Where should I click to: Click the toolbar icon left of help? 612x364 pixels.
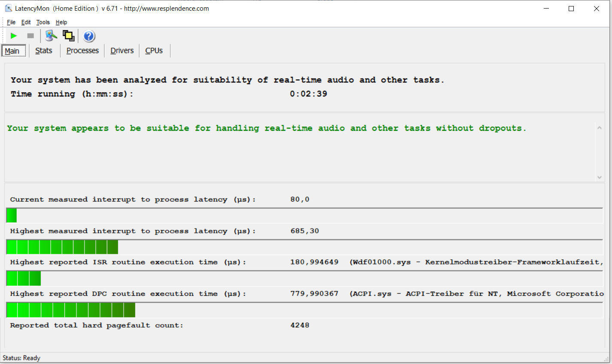[x=69, y=36]
